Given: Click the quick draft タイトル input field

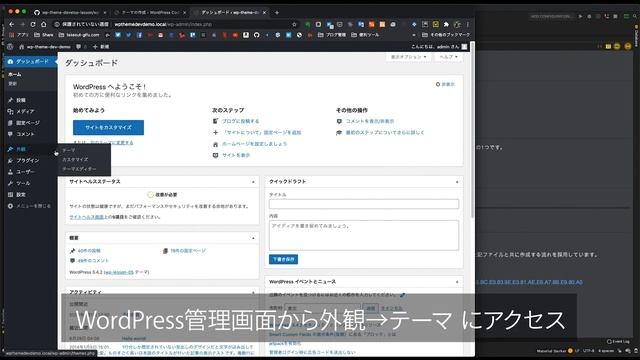Looking at the screenshot, I should coord(364,204).
